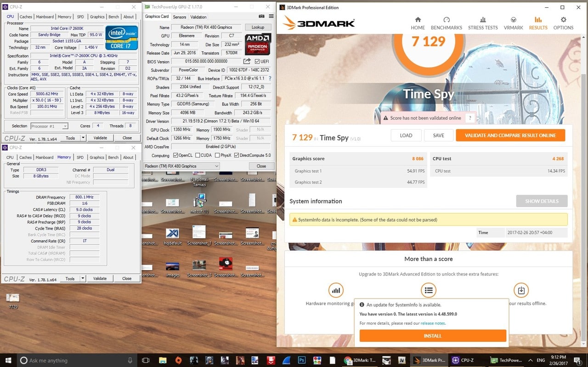Open the Processor #1 selection dropdown
This screenshot has height=367, width=588.
point(49,126)
